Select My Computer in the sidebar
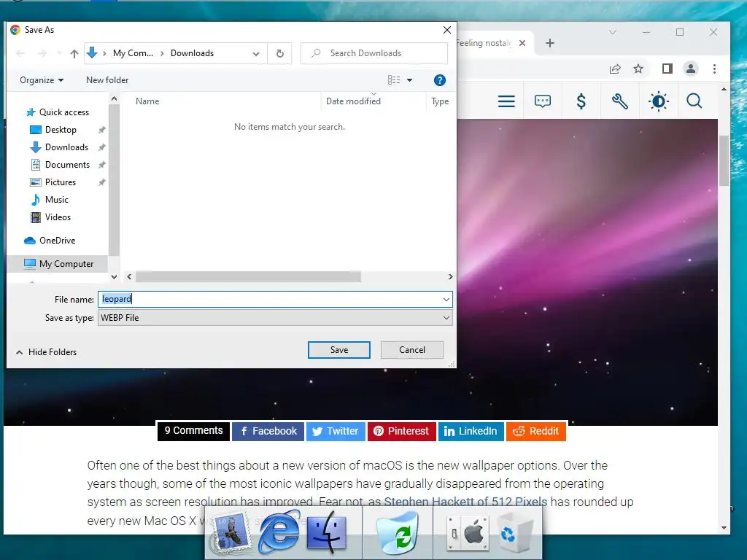This screenshot has height=560, width=747. click(x=58, y=264)
